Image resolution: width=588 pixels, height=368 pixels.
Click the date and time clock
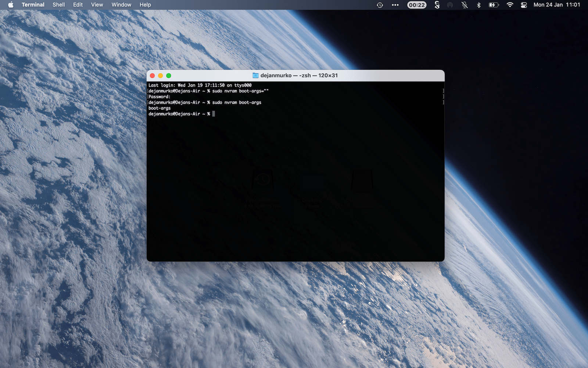pyautogui.click(x=556, y=5)
